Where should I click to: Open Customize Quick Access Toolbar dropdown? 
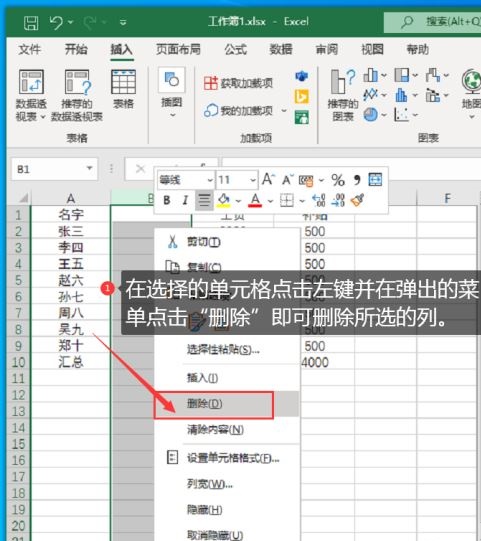tap(123, 23)
